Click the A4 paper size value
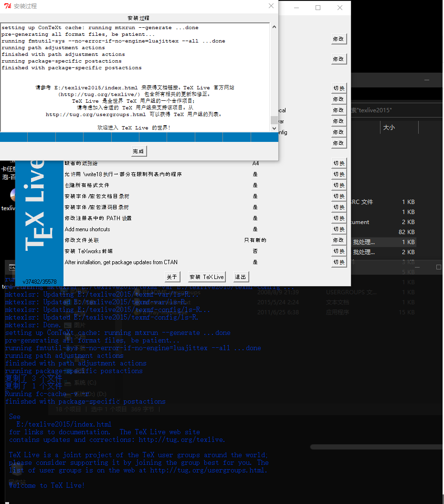 (255, 163)
